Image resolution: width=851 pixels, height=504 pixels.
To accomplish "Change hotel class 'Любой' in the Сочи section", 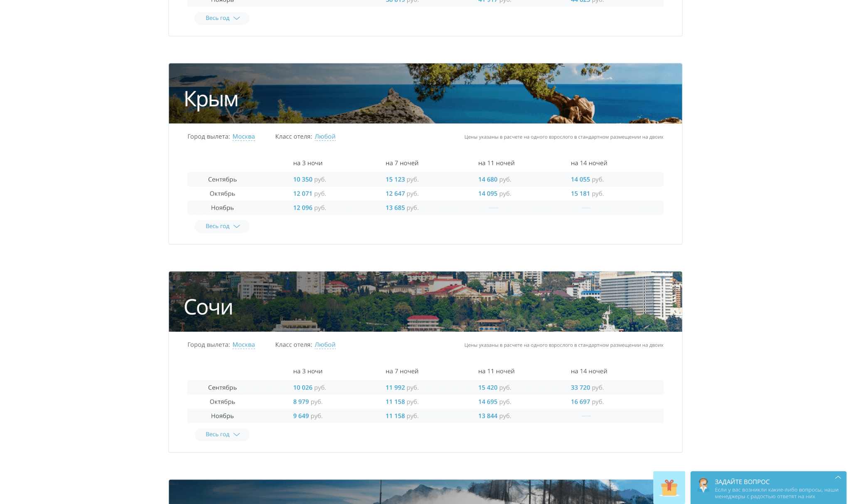I will (325, 345).
